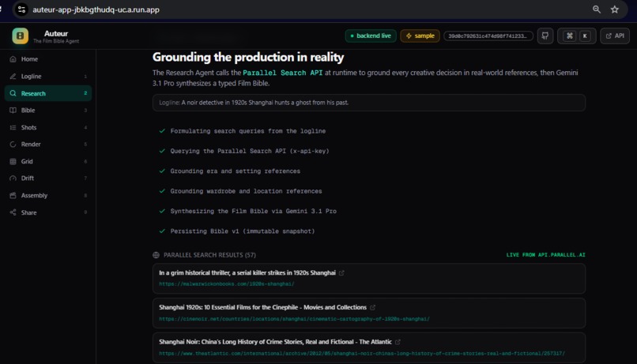This screenshot has width=637, height=364.
Task: Open the GitHub icon button
Action: coord(545,36)
